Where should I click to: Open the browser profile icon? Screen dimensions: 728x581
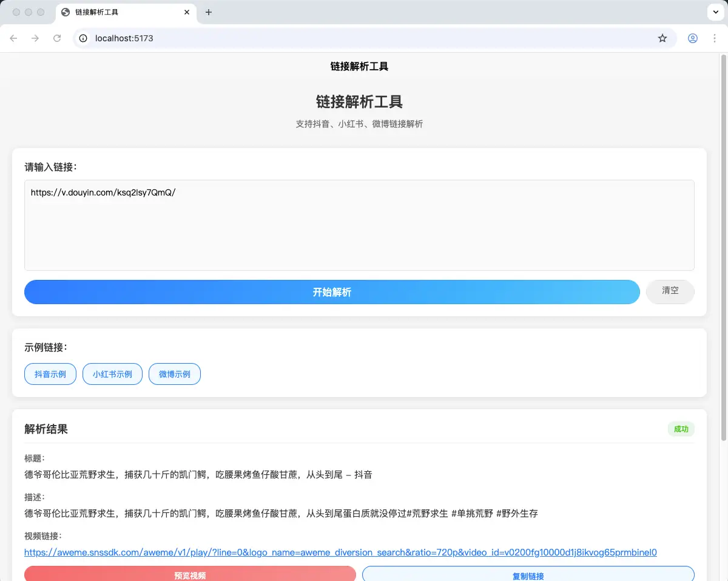pos(692,38)
